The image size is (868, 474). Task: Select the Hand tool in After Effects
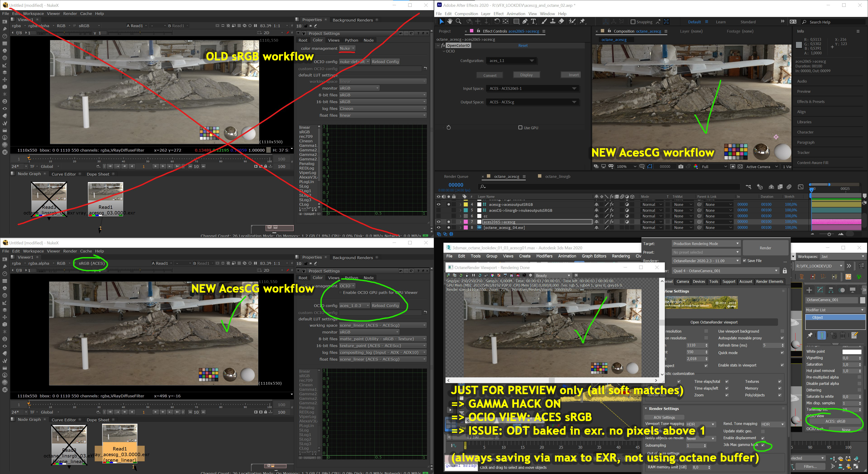450,21
